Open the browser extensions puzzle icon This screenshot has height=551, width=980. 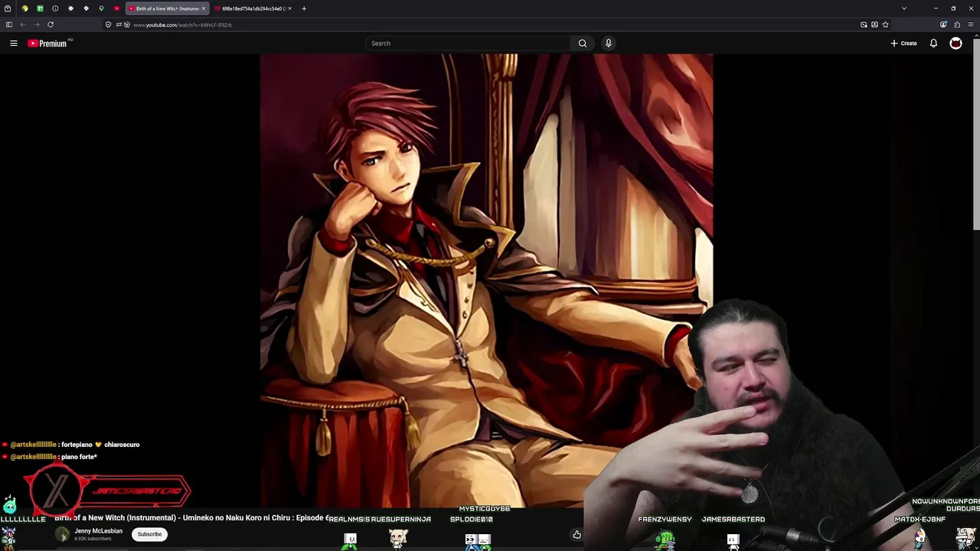coord(957,24)
